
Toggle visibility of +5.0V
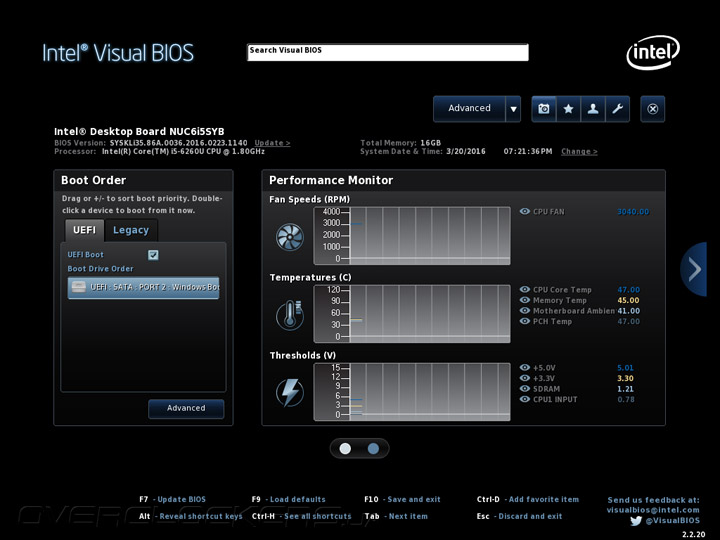coord(524,367)
